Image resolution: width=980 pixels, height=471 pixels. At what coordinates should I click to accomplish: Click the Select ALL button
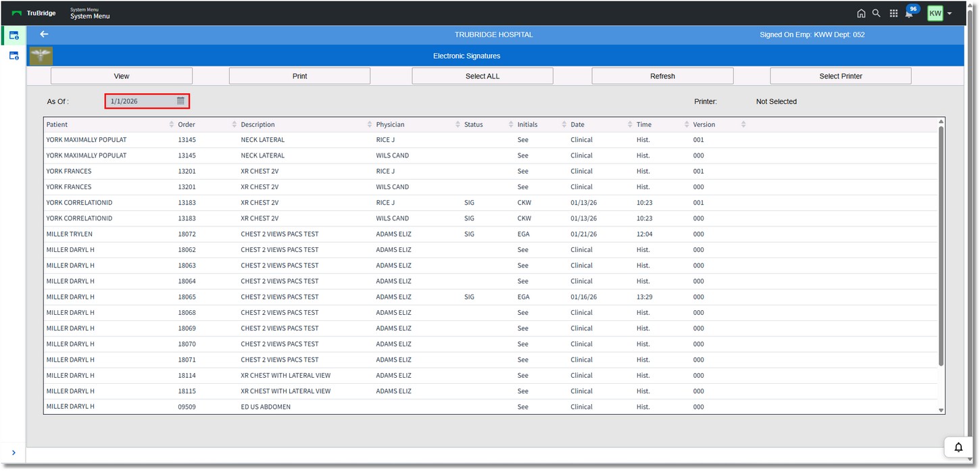[483, 75]
